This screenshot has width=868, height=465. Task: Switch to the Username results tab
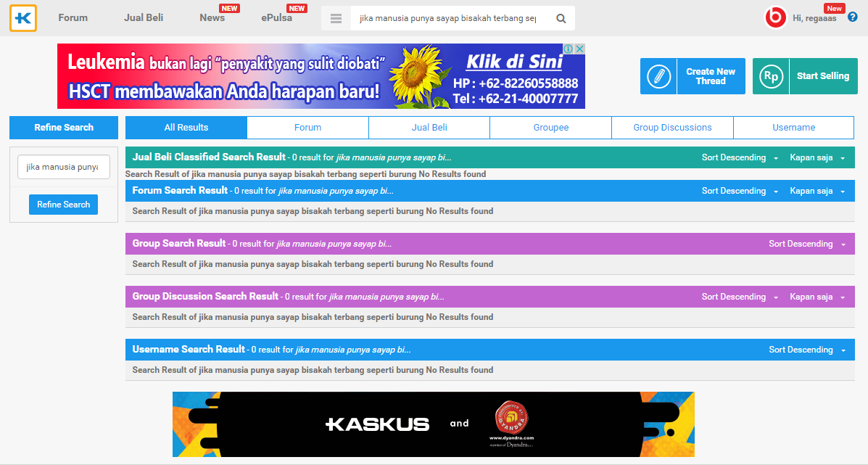(794, 128)
